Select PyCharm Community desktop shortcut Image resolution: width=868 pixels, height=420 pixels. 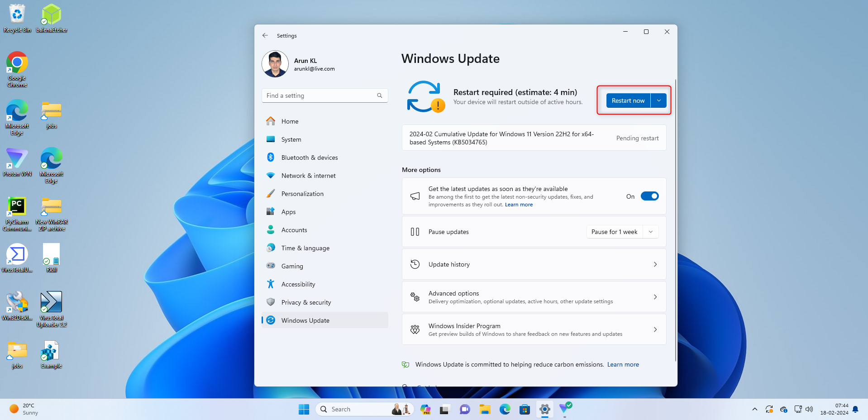17,214
